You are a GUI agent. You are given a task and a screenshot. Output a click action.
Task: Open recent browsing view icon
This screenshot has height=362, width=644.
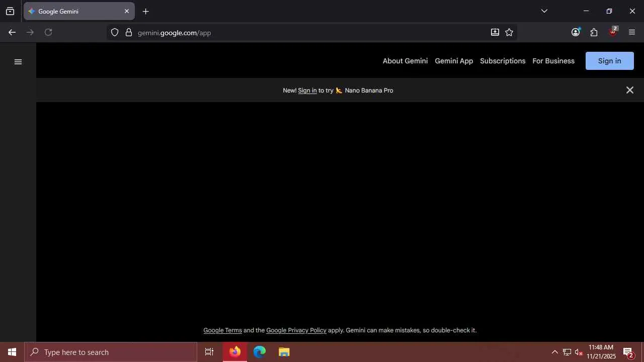(10, 11)
